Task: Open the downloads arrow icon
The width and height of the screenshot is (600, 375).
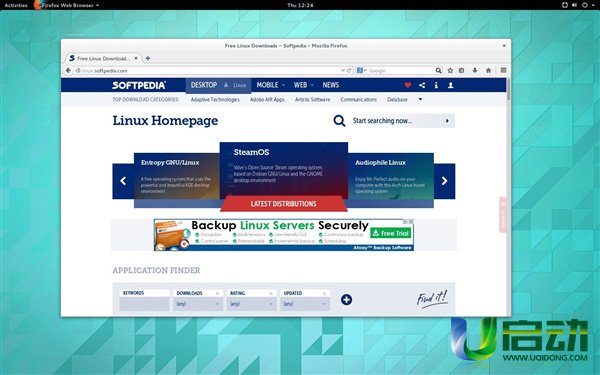Action: [475, 70]
